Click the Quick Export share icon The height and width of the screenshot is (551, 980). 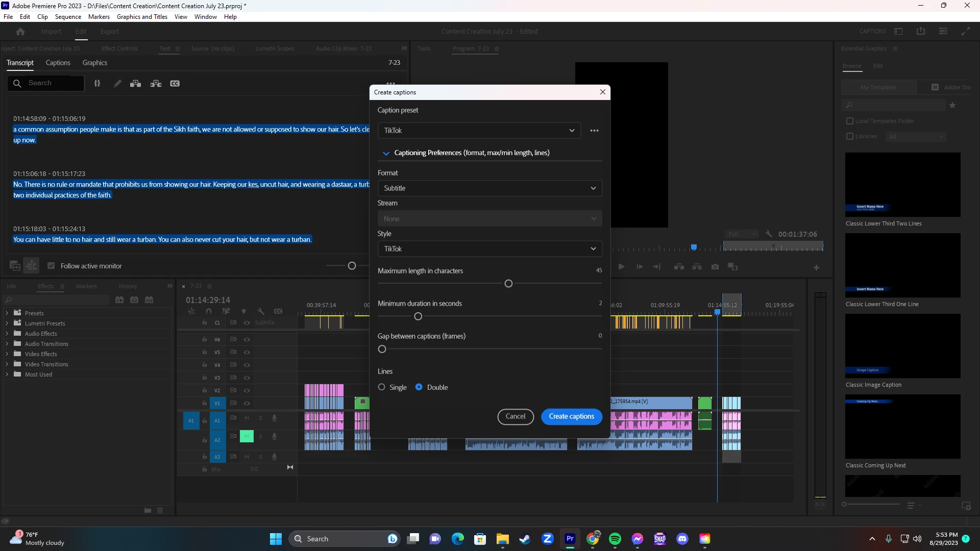coord(921,32)
